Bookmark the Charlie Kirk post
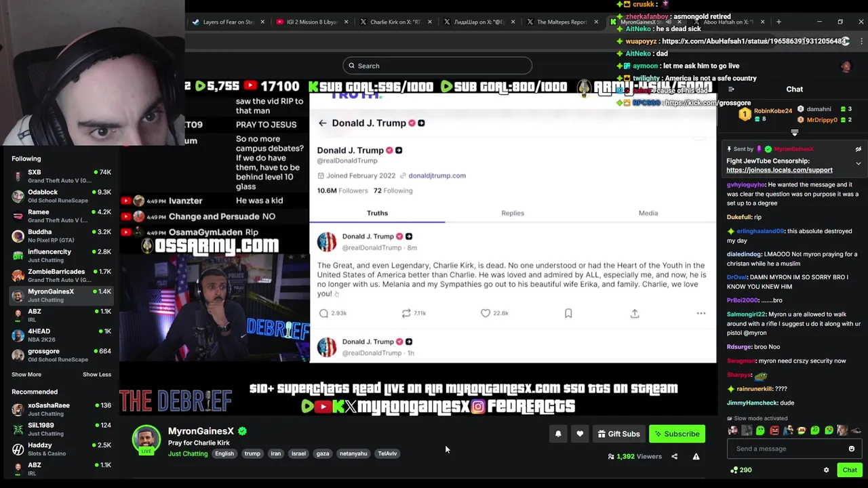This screenshot has width=868, height=488. coord(568,313)
